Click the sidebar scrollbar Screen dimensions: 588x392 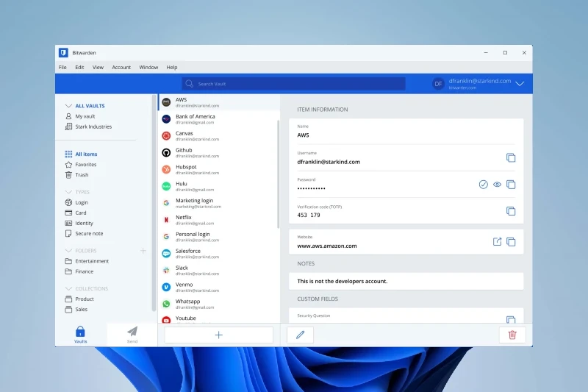(x=154, y=202)
